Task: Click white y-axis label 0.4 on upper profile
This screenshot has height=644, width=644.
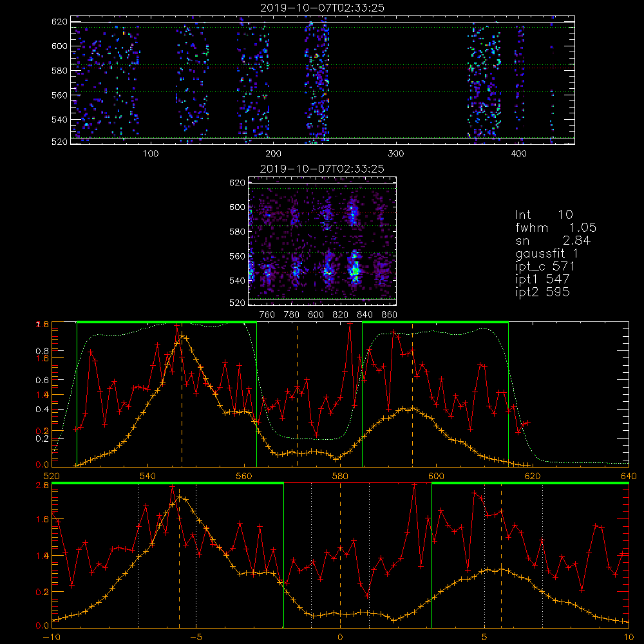Action: 41,409
